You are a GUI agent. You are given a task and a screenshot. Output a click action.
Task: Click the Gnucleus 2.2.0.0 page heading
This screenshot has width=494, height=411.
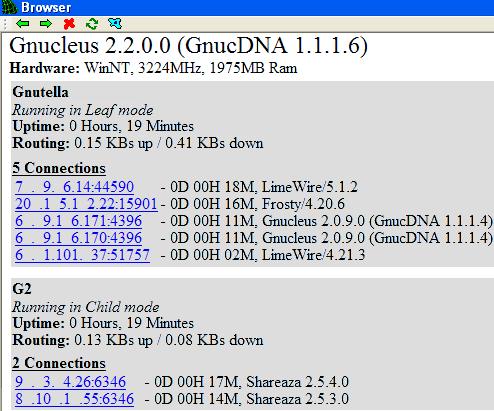(x=188, y=45)
